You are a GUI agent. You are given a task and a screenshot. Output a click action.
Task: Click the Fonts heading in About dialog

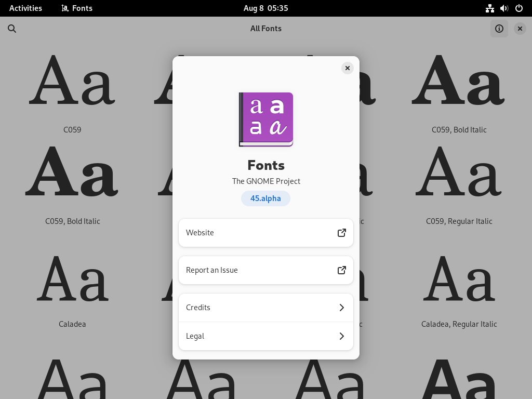pyautogui.click(x=266, y=165)
